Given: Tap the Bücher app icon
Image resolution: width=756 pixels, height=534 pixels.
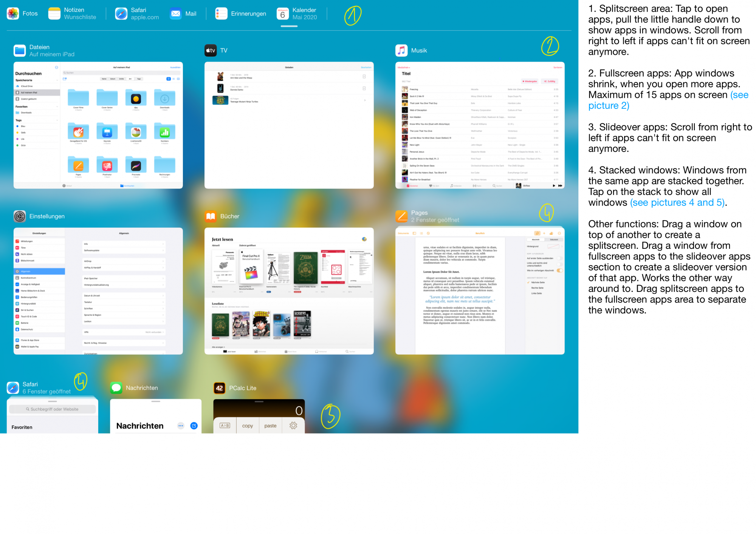Looking at the screenshot, I should point(211,216).
